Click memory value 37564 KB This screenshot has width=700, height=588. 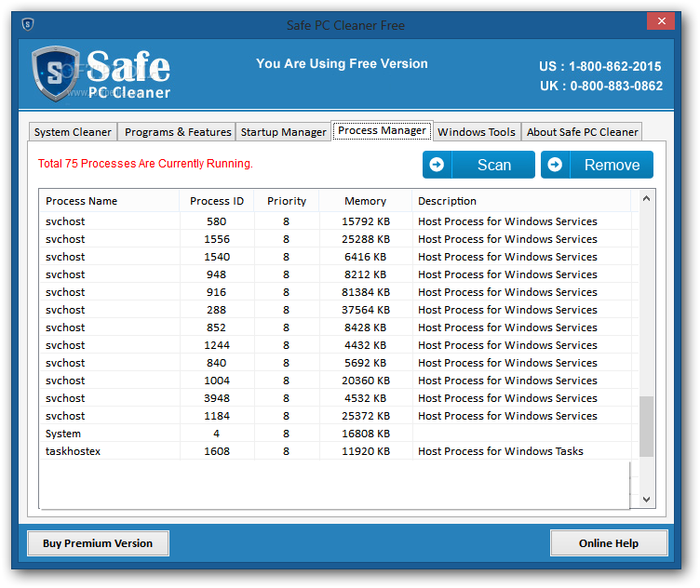tap(366, 310)
